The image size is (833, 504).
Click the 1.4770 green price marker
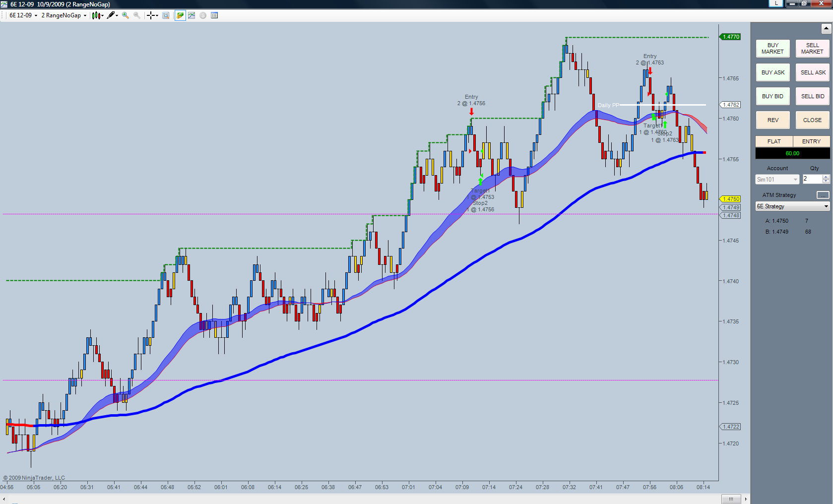[731, 37]
